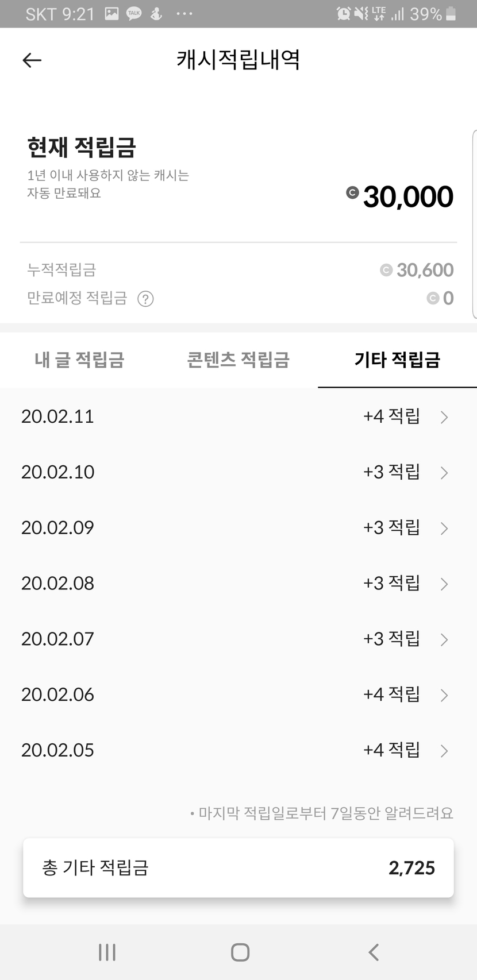Viewport: 477px width, 980px height.
Task: Tap the 총 기타 적립금 summary card
Action: (x=238, y=867)
